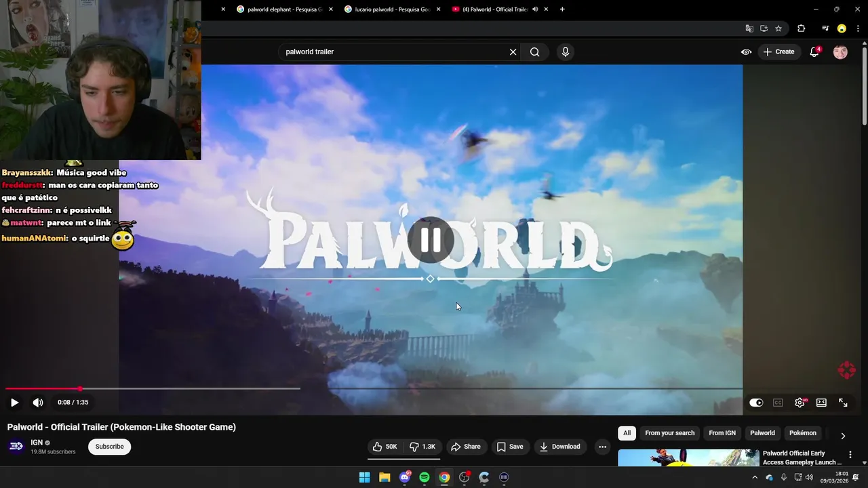The image size is (868, 488).
Task: Click the install app icon in address bar
Action: [764, 28]
